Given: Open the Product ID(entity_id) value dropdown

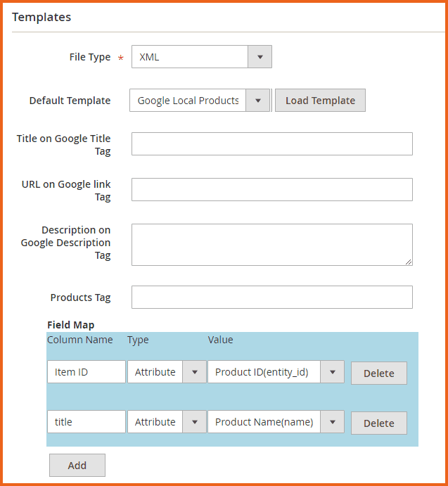Looking at the screenshot, I should [x=276, y=372].
